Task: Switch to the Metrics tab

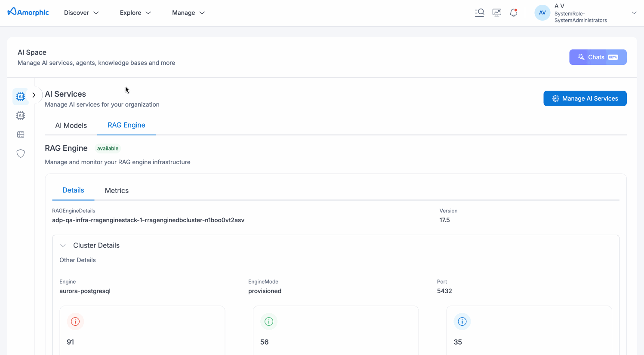Action: point(117,190)
